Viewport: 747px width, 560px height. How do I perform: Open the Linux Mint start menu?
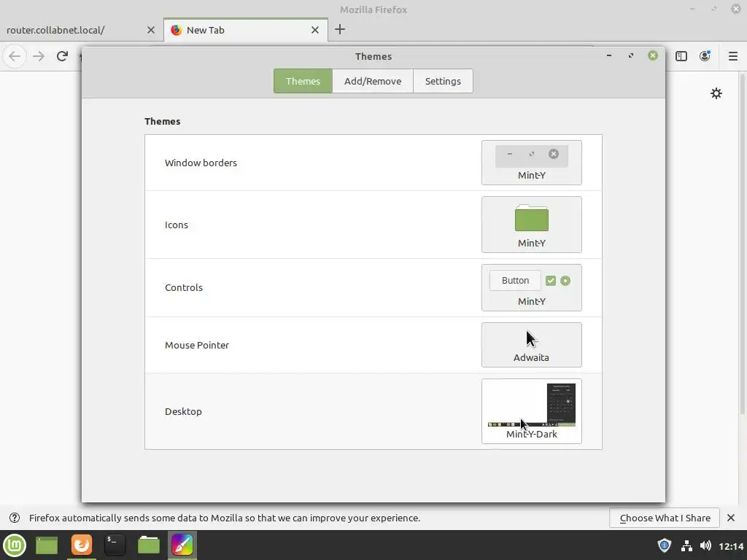click(x=15, y=545)
